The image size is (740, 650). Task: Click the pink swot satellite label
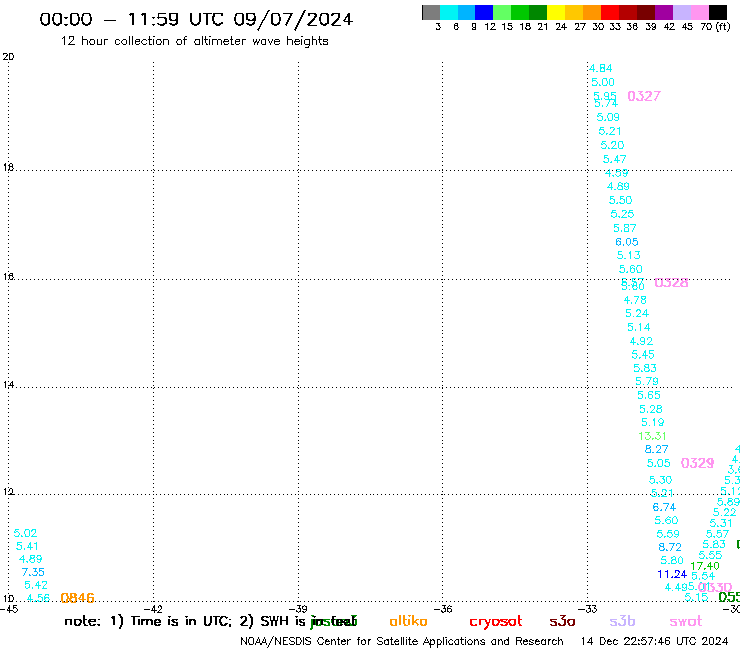[686, 622]
